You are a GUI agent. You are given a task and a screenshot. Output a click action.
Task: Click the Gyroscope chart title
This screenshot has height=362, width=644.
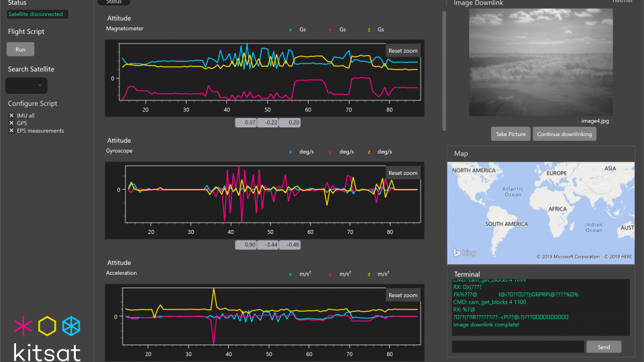pyautogui.click(x=119, y=151)
